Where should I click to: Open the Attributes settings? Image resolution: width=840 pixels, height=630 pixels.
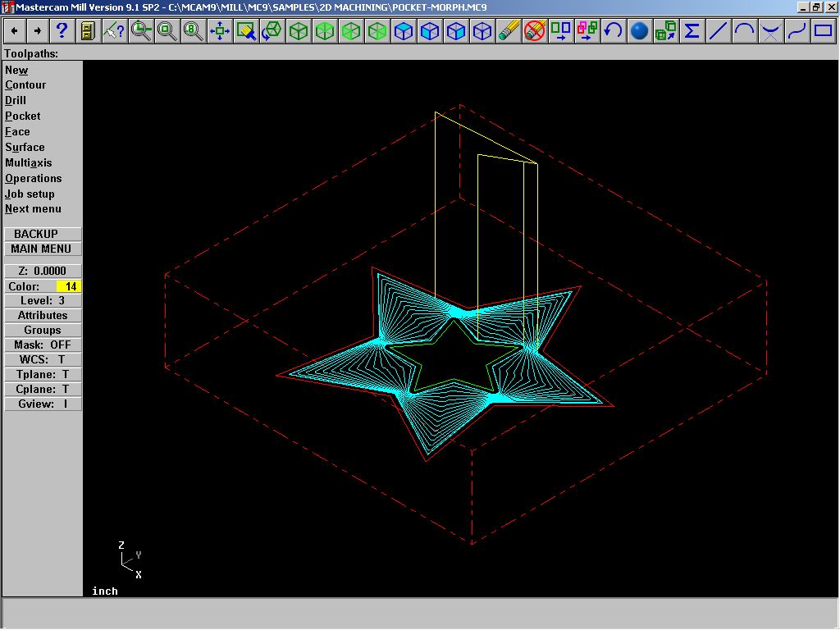point(43,316)
